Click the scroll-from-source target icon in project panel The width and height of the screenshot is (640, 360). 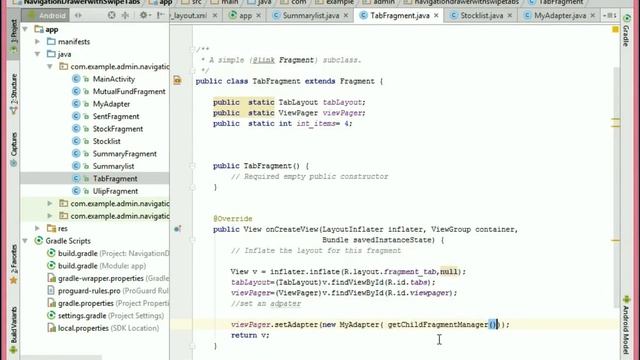click(111, 16)
